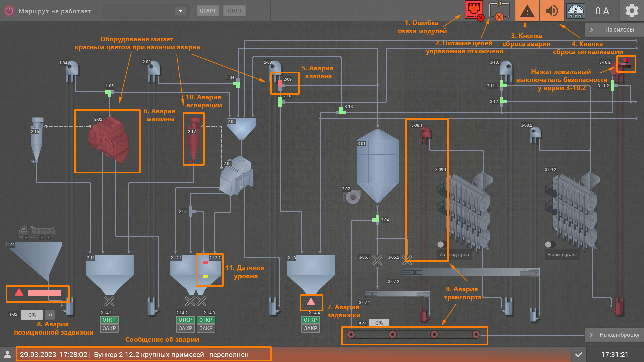This screenshot has width=644, height=362.
Task: Go to the На силосы screen
Action: point(614,29)
